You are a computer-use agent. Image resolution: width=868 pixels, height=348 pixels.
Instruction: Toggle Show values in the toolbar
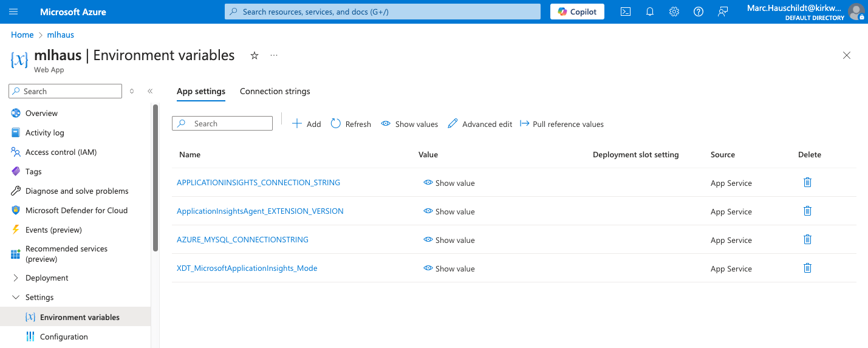coord(409,124)
